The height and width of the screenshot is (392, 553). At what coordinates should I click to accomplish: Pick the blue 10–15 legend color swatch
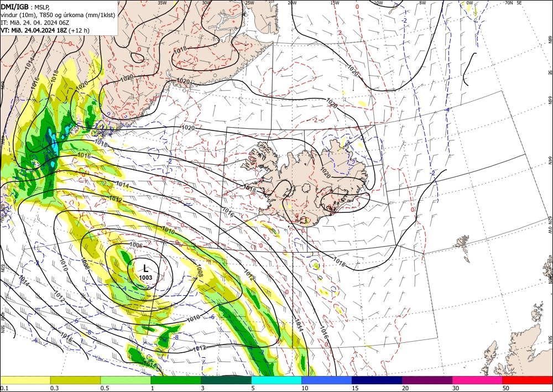pos(327,380)
